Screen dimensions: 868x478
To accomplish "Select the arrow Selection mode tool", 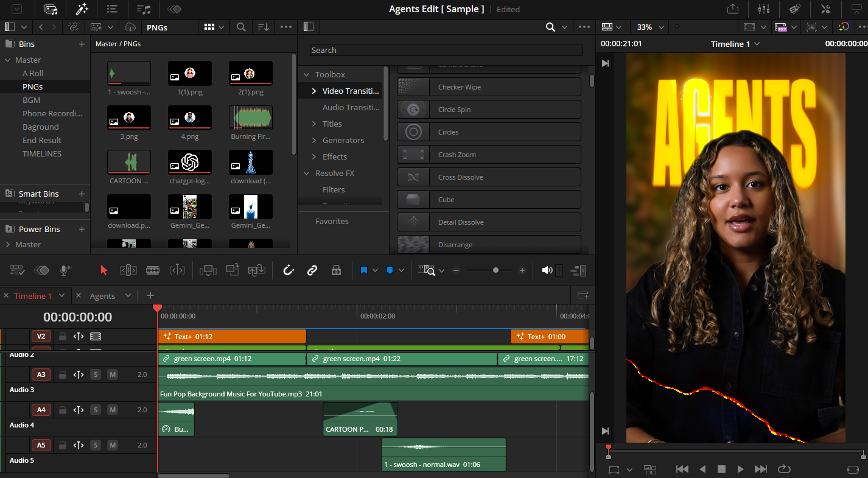I will click(x=103, y=270).
